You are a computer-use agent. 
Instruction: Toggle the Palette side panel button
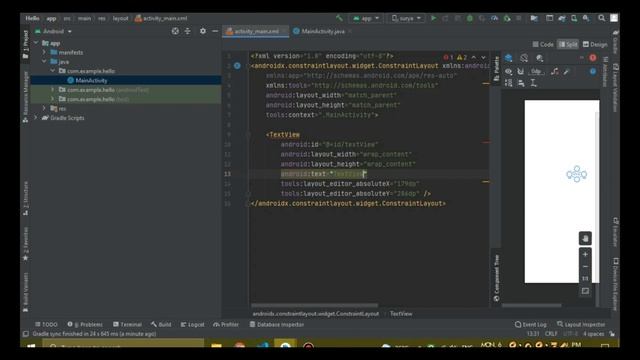496,69
